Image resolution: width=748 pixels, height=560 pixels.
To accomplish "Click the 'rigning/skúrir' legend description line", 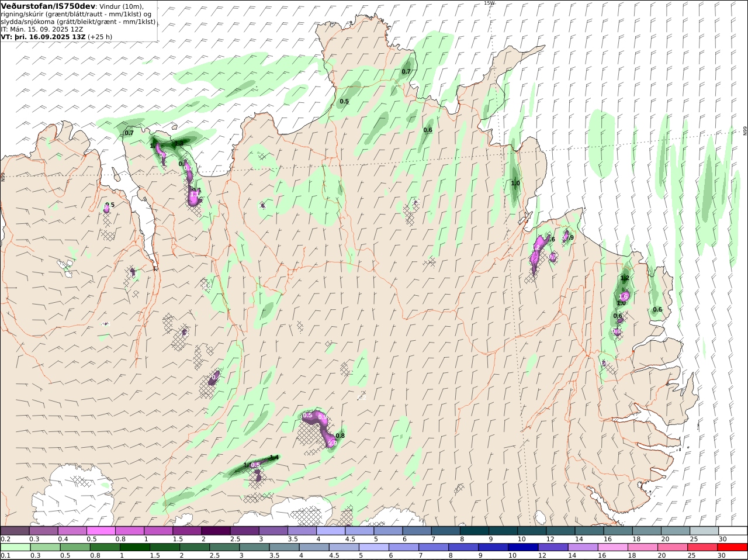I will [x=76, y=13].
